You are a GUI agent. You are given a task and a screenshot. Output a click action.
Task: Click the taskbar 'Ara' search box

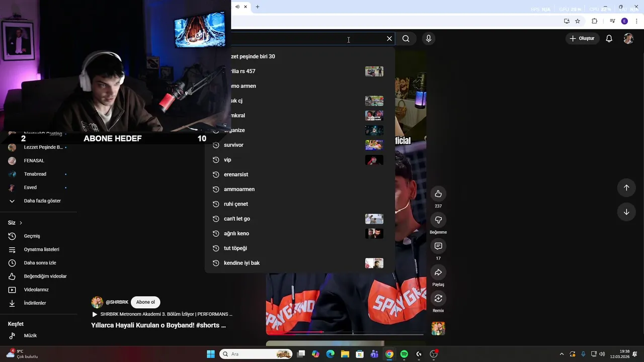click(x=257, y=354)
